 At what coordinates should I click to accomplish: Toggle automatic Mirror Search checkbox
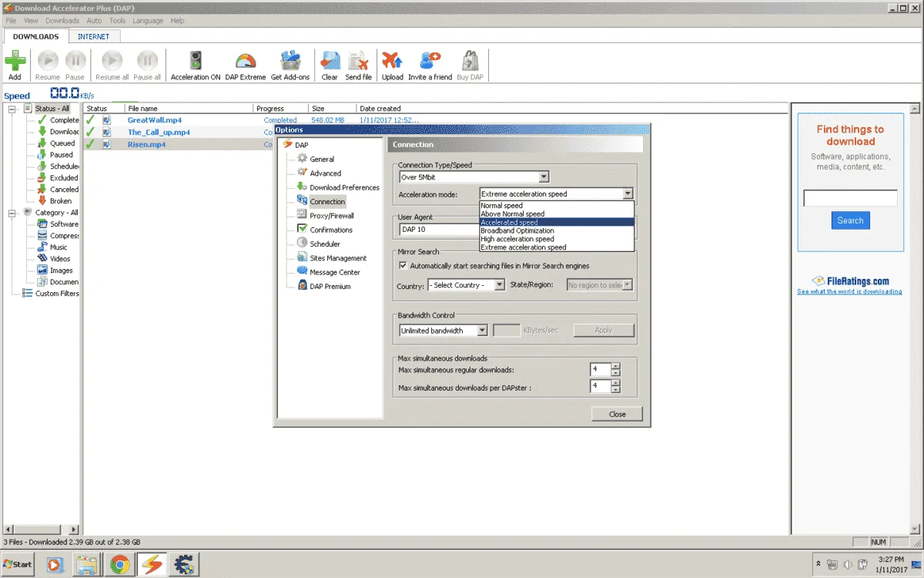coord(403,266)
